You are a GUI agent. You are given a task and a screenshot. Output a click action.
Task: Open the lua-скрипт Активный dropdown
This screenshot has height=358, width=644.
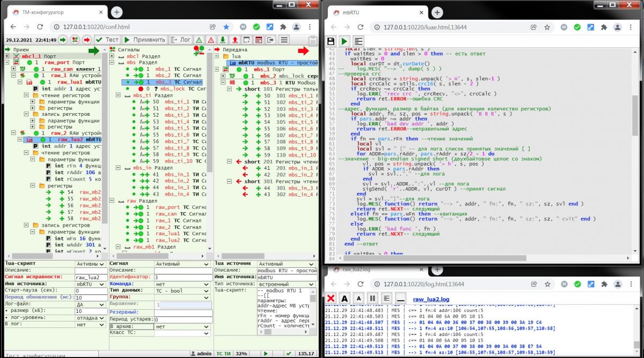90,264
